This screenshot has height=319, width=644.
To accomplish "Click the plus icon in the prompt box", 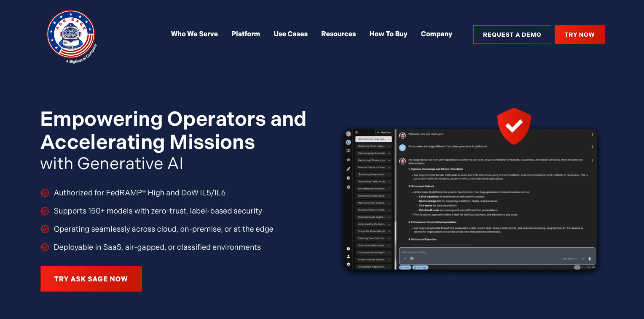I will tap(405, 259).
